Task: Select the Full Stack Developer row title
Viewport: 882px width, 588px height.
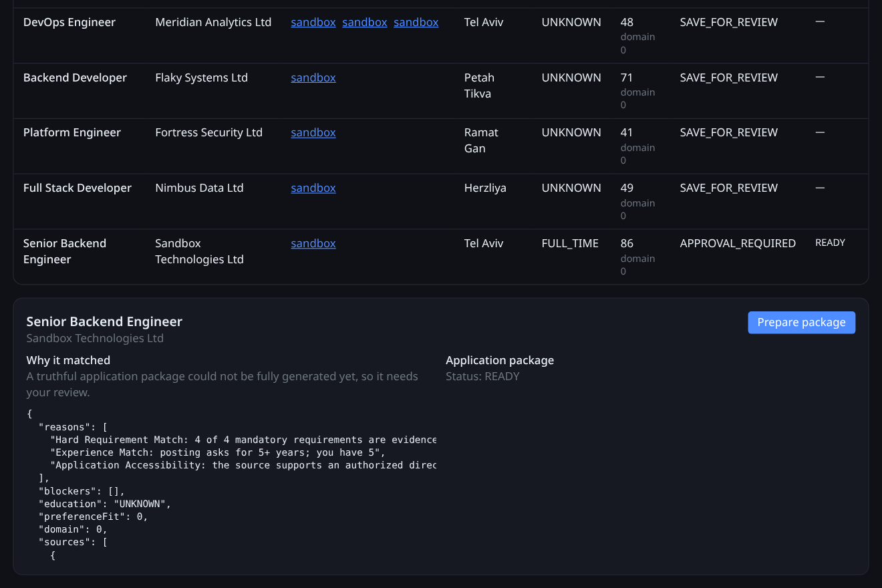Action: pyautogui.click(x=78, y=188)
